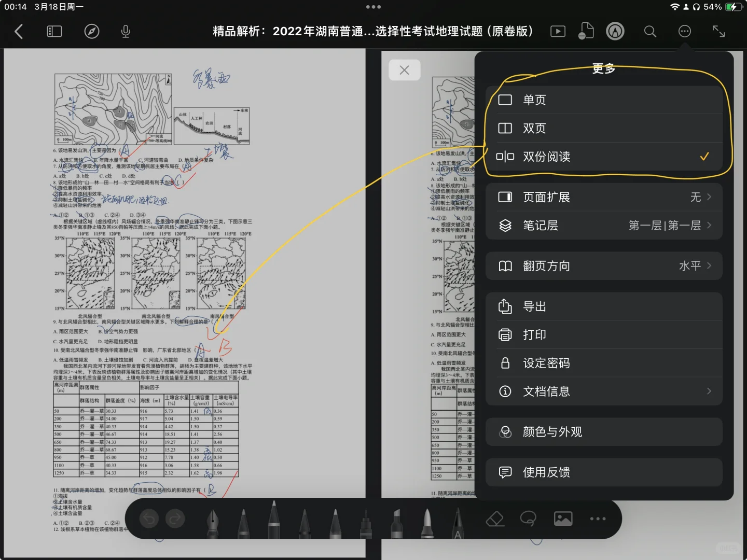Choose 导出 to export the document
This screenshot has width=747, height=560.
604,306
